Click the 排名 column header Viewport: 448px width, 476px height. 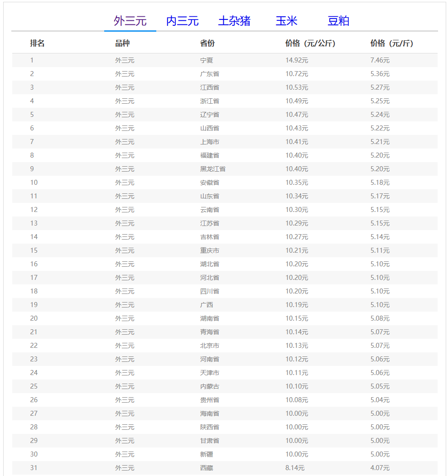point(37,43)
